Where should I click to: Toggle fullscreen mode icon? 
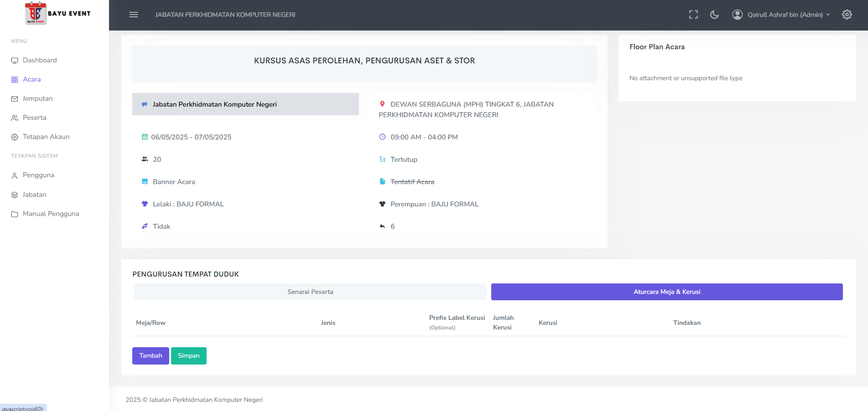(x=693, y=15)
